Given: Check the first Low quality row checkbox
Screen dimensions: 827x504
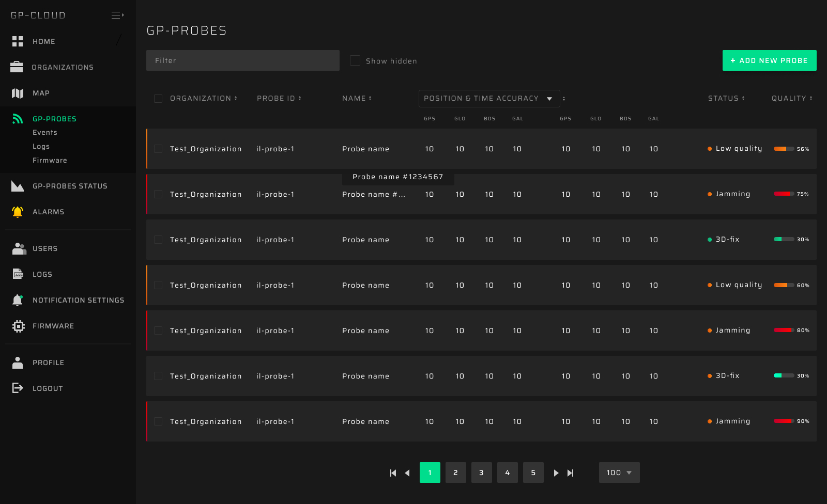Looking at the screenshot, I should pyautogui.click(x=158, y=149).
